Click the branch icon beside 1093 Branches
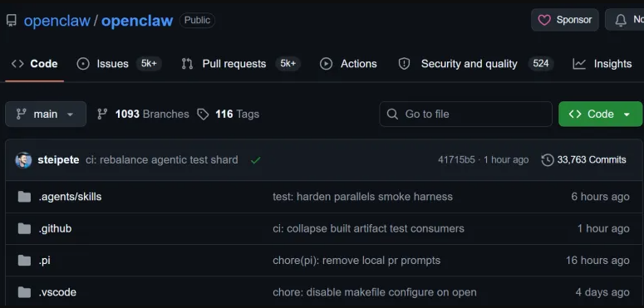644x308 pixels. click(x=102, y=114)
